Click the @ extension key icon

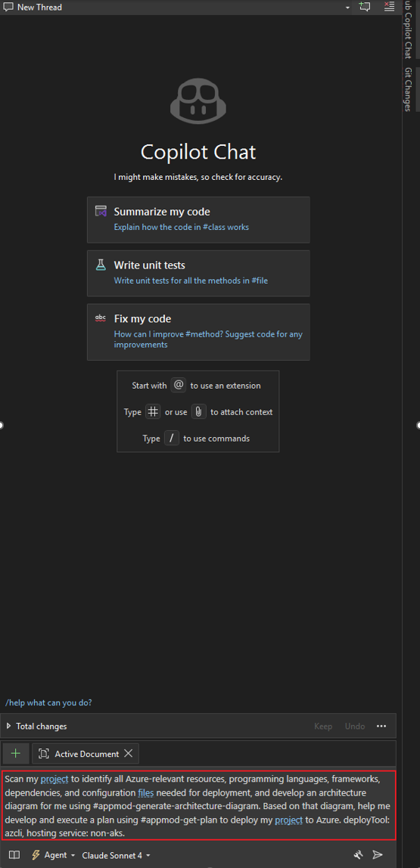178,385
